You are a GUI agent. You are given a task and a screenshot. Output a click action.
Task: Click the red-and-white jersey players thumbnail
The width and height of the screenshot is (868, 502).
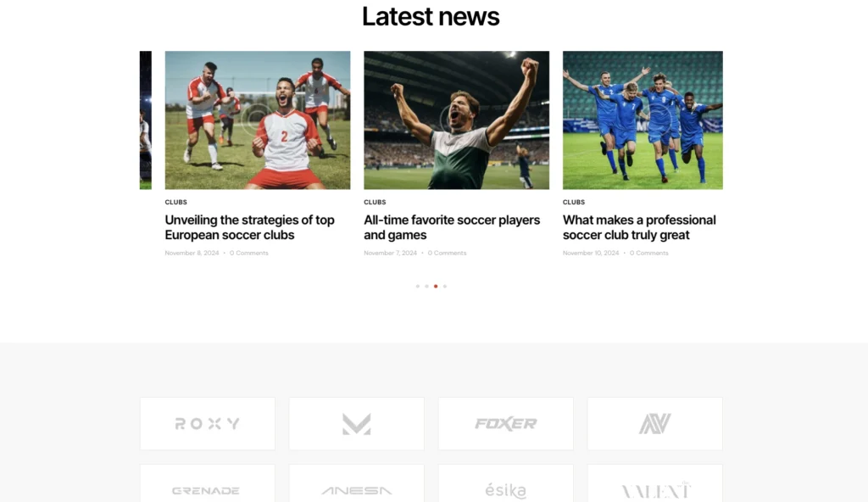[x=258, y=120]
